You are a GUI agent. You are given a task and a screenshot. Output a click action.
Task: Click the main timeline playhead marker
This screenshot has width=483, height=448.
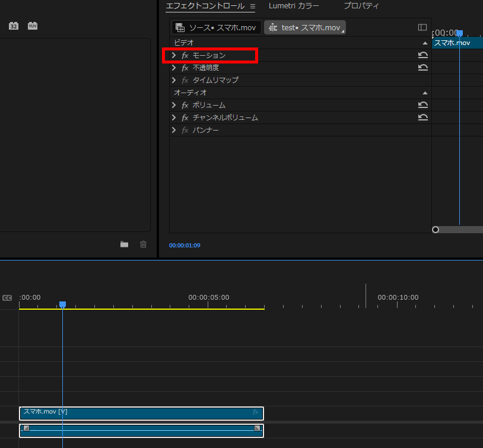(62, 304)
